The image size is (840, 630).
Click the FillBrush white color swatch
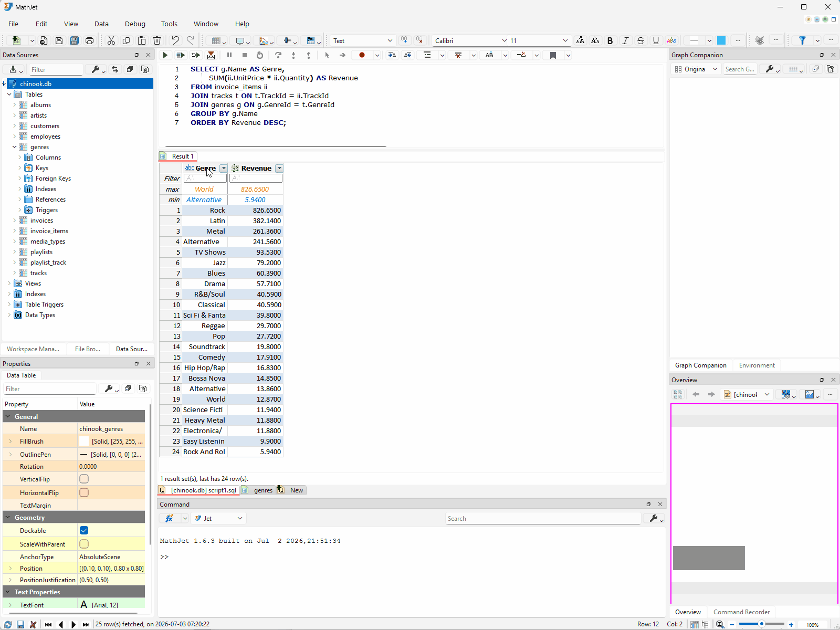click(x=84, y=442)
